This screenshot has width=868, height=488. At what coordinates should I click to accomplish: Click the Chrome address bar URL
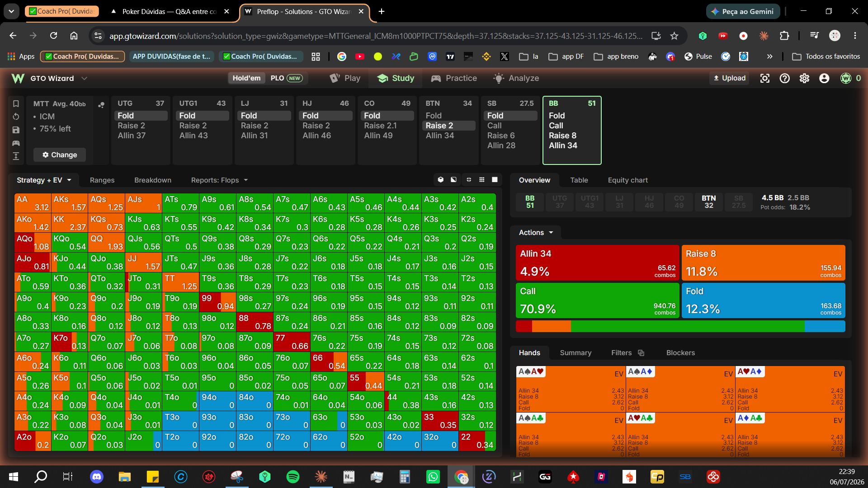tap(375, 36)
